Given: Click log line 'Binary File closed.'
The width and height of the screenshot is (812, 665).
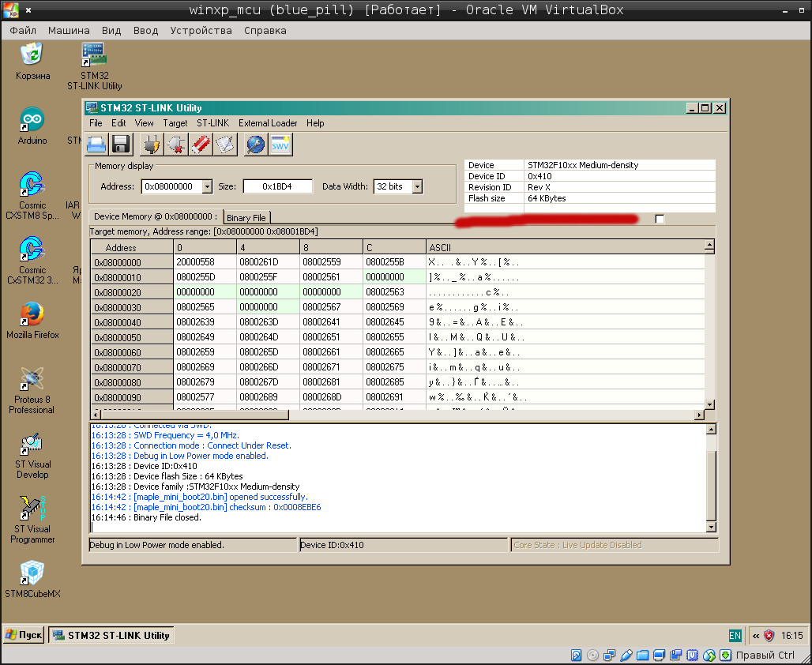Looking at the screenshot, I should point(146,517).
